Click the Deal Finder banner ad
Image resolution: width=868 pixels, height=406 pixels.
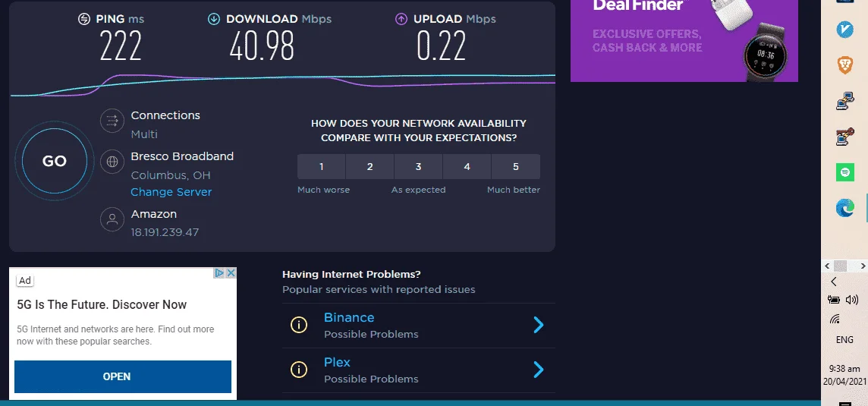pyautogui.click(x=684, y=40)
